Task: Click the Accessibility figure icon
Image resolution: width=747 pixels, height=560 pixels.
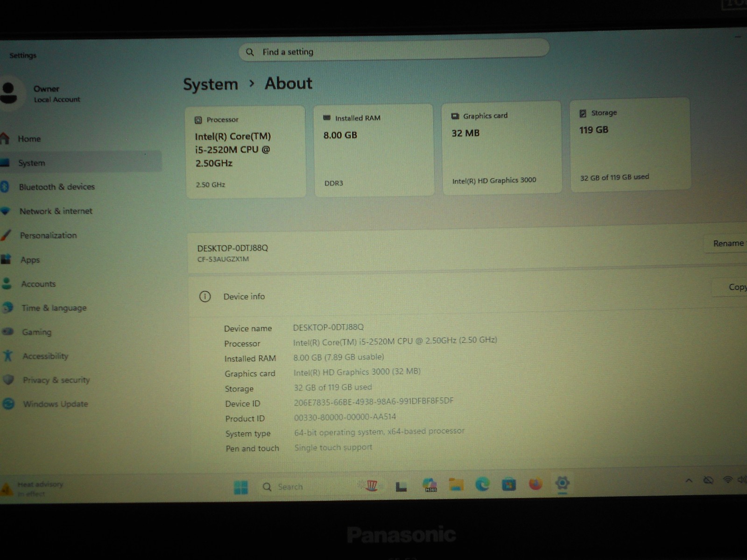Action: coord(8,356)
